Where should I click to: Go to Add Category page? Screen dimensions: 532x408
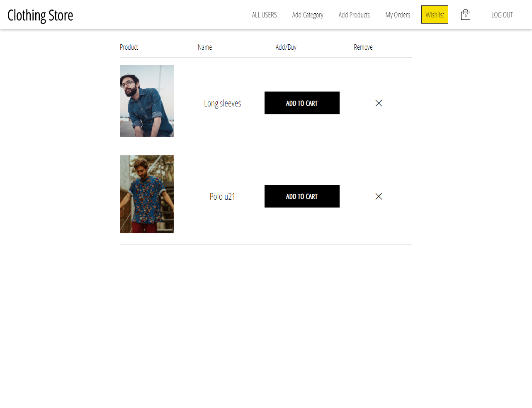click(308, 15)
